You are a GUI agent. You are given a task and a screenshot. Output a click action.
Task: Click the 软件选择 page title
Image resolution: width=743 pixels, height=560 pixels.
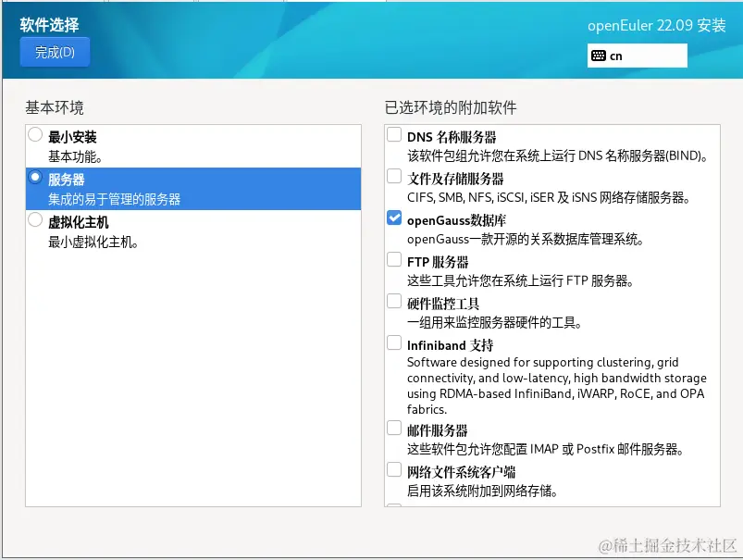(x=49, y=25)
